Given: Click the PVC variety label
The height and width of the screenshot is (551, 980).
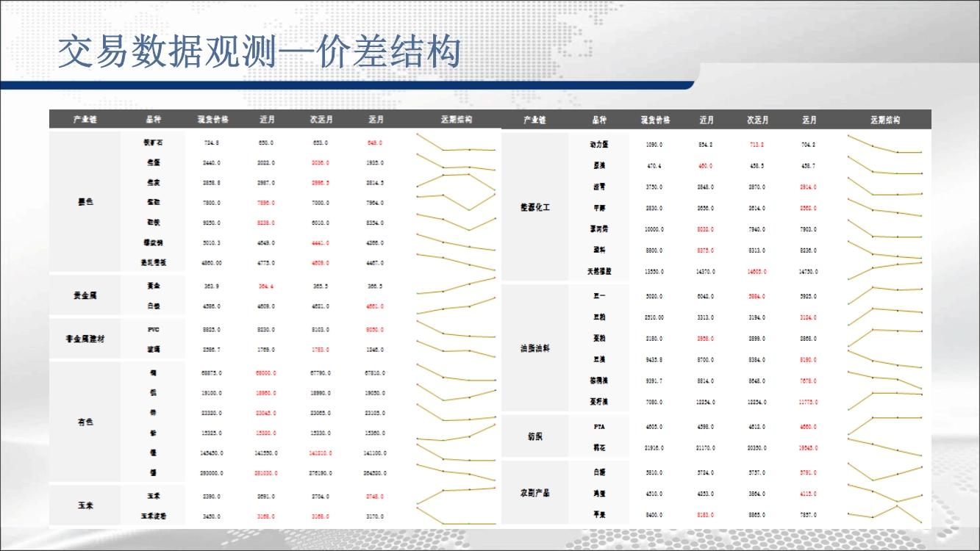Looking at the screenshot, I should (x=153, y=329).
